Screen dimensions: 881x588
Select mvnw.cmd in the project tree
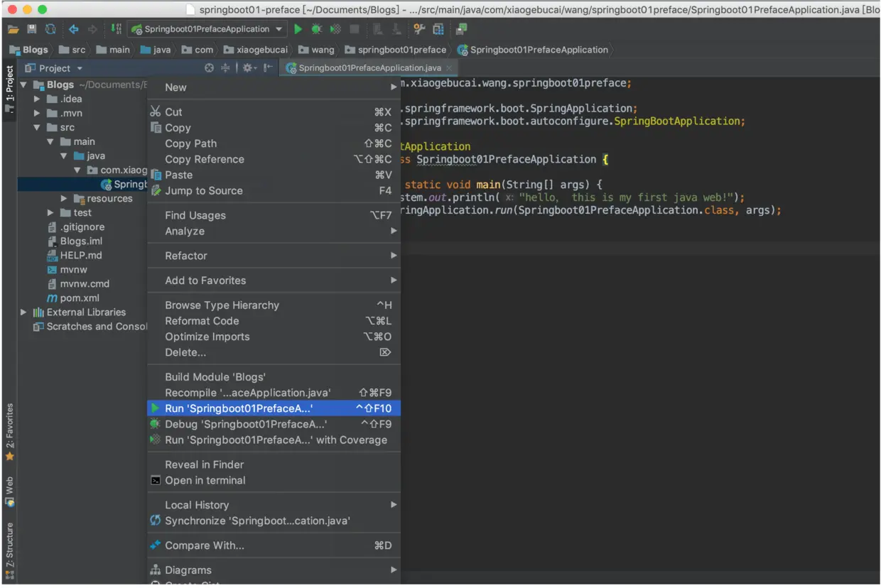coord(78,284)
